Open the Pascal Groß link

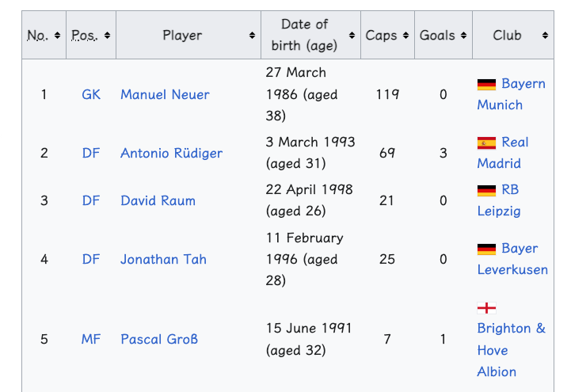pos(159,339)
